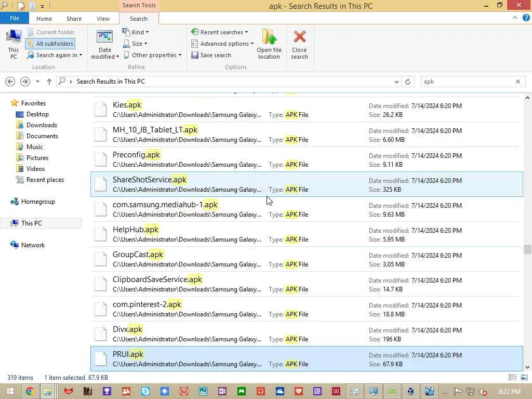Click the vertical scrollbar thumb
This screenshot has width=532, height=399.
click(527, 249)
